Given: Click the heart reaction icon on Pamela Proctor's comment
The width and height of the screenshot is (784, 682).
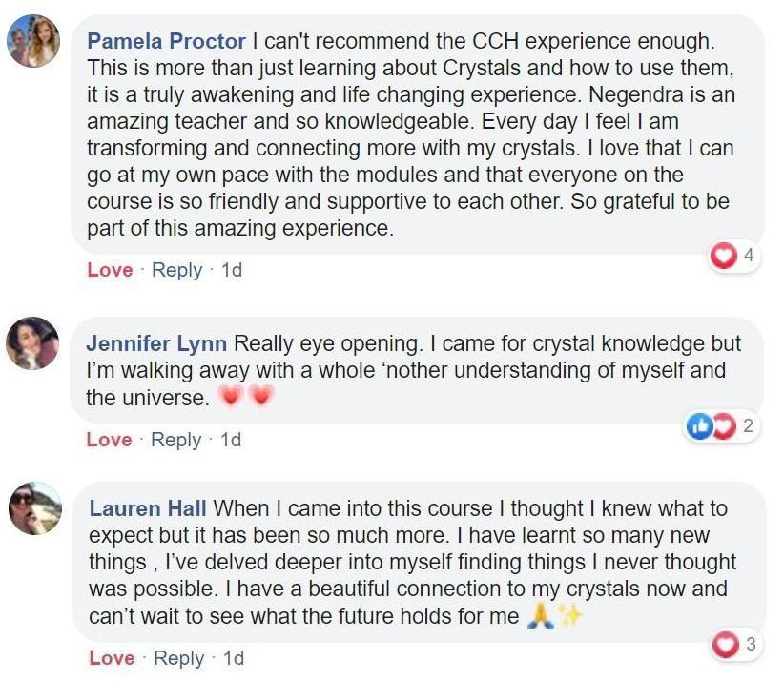Looking at the screenshot, I should 726,256.
